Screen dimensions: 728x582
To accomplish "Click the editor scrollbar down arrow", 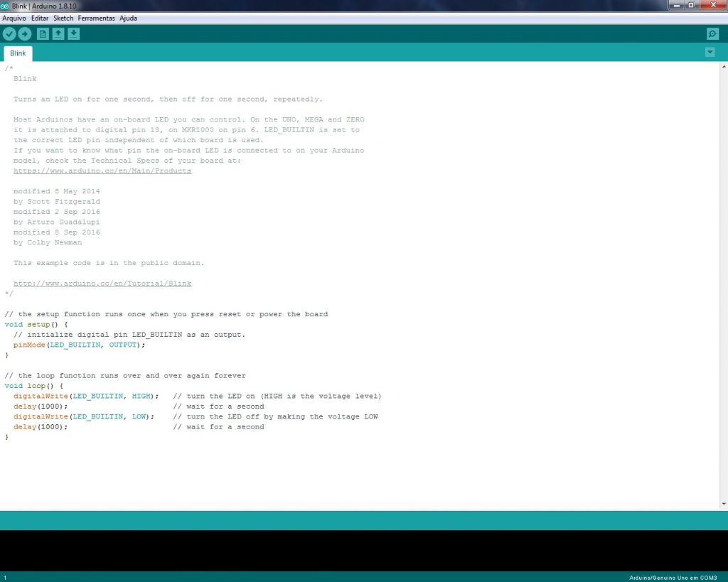I will point(724,504).
